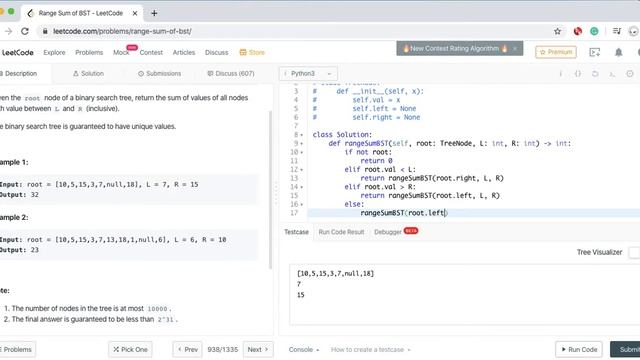Go forward with the browser arrow

pos(8,31)
